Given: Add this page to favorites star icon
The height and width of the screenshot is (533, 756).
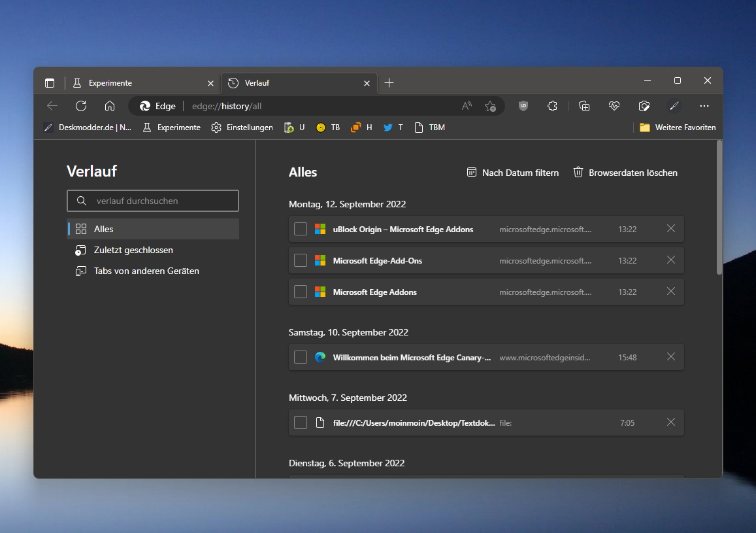Looking at the screenshot, I should pyautogui.click(x=490, y=106).
